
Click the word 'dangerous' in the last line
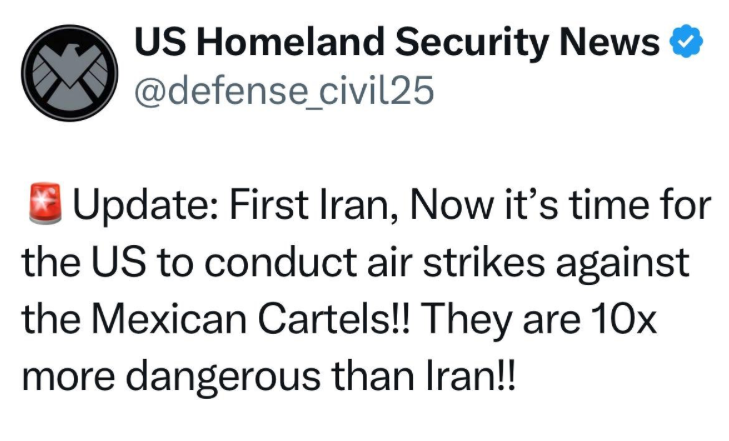coord(223,378)
